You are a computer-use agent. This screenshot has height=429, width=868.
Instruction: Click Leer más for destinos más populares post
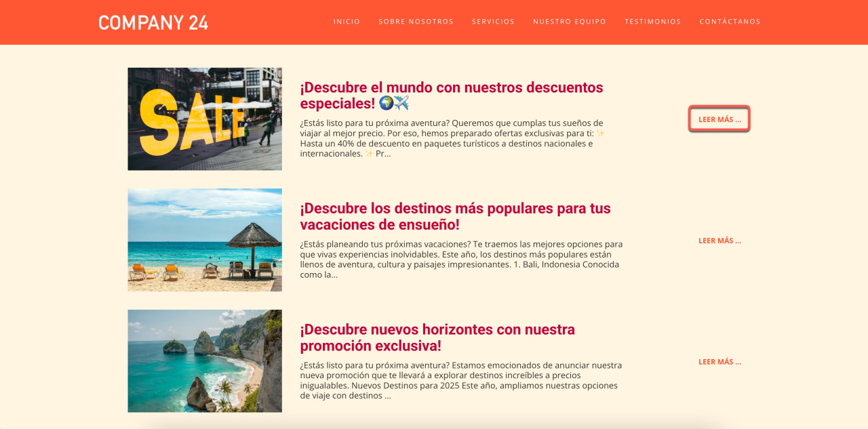click(x=719, y=241)
